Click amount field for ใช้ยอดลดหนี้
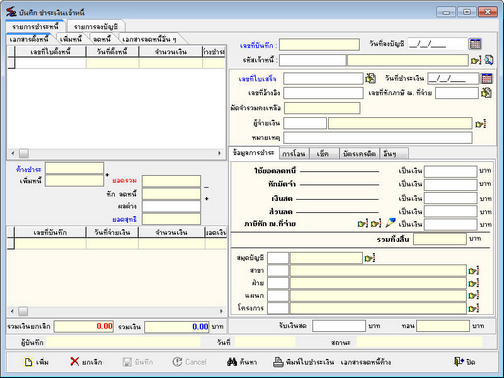The image size is (504, 378). pyautogui.click(x=450, y=171)
